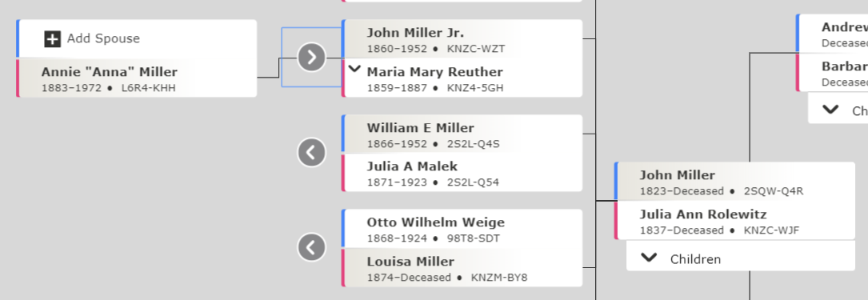Open John Miller Jr. profile
Viewport: 868px width, 300px height.
coord(462,38)
